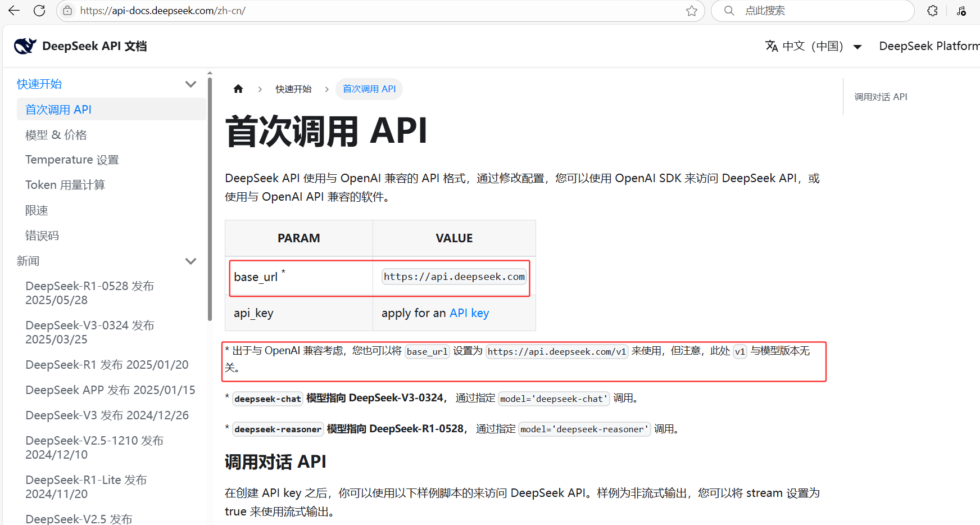
Task: Open the browser extensions puzzle icon
Action: click(x=932, y=11)
